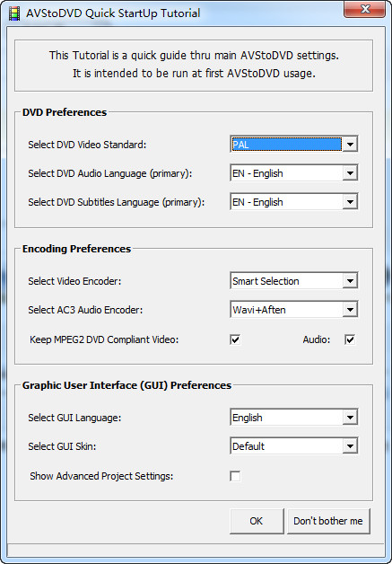Screen dimensions: 392x564
Task: Click EN - English subtitles language field
Action: [x=286, y=202]
